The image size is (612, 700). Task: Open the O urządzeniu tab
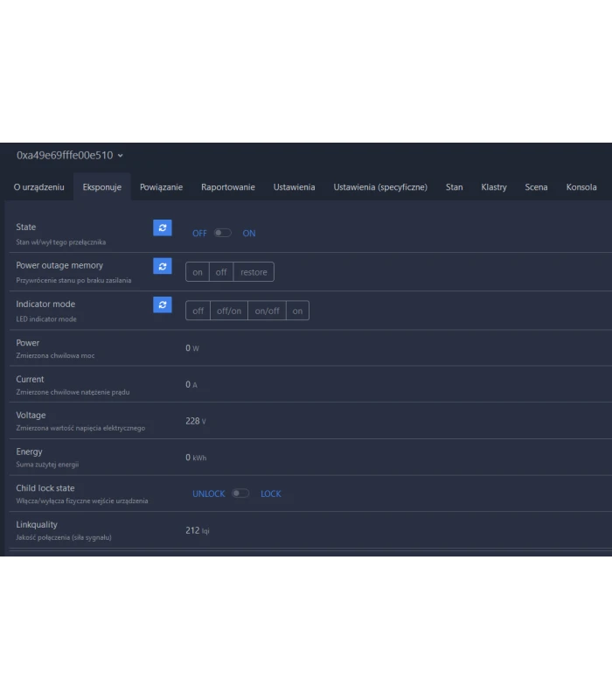(x=38, y=187)
